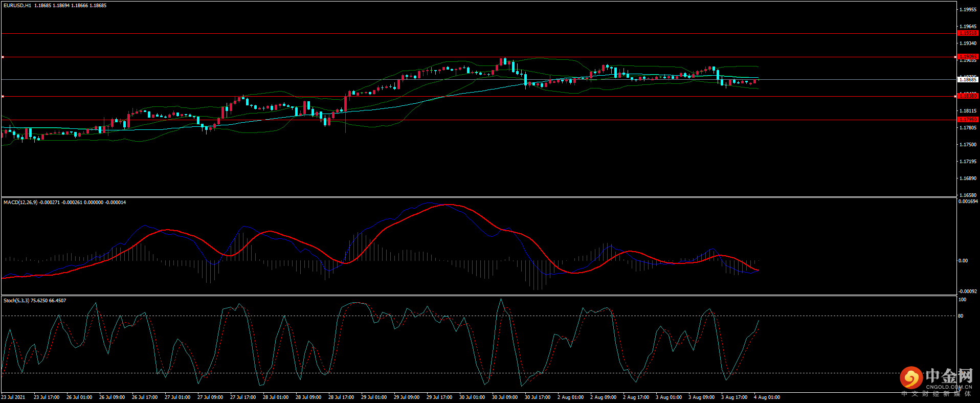Click the MACD(12,26,9) indicator label
The width and height of the screenshot is (980, 403).
pos(20,203)
